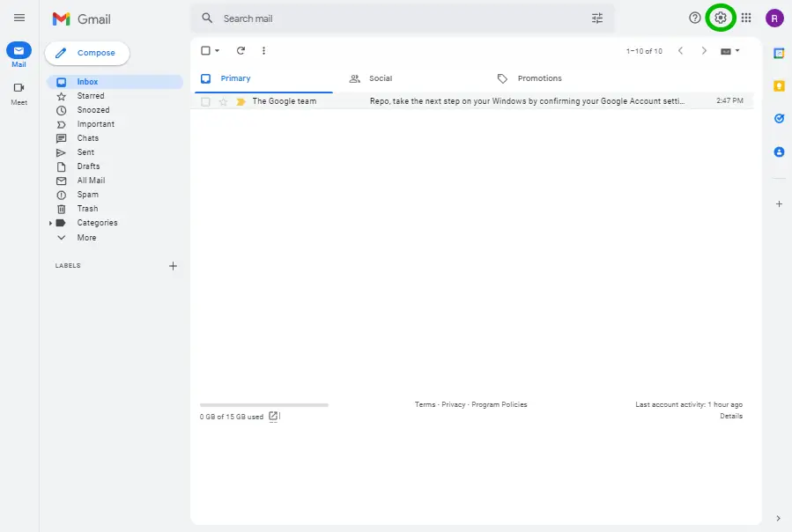
Task: Click the Compose button
Action: [x=87, y=53]
